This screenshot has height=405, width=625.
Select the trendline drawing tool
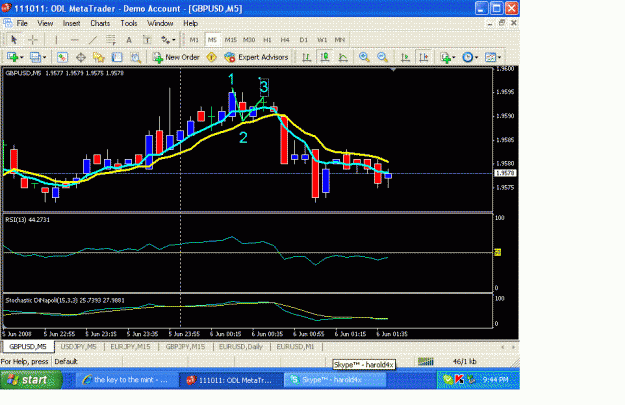tap(92, 39)
